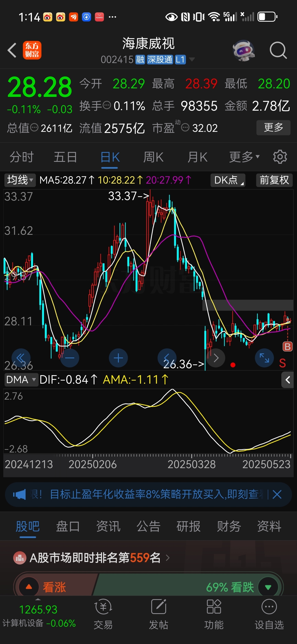Close the strategy promotion banner
Screen dimensions: 297x644
(277, 495)
